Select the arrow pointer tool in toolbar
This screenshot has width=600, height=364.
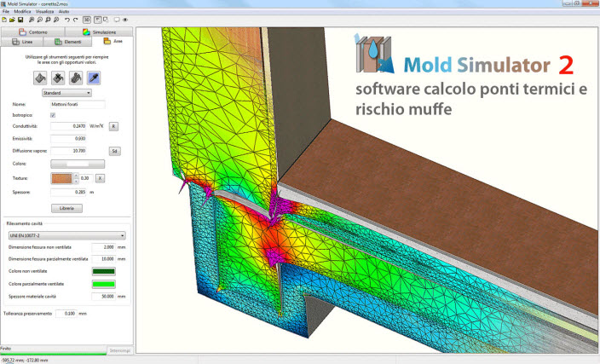[98, 20]
